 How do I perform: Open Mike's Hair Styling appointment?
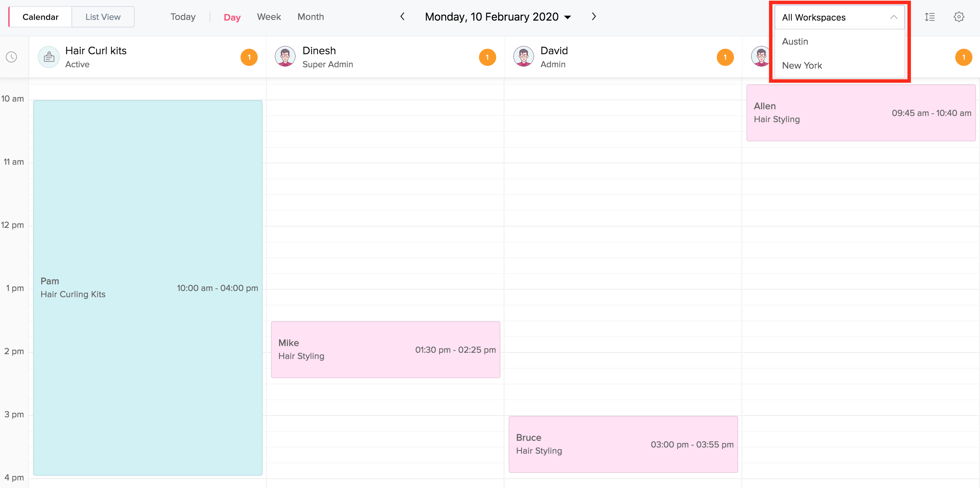(385, 349)
